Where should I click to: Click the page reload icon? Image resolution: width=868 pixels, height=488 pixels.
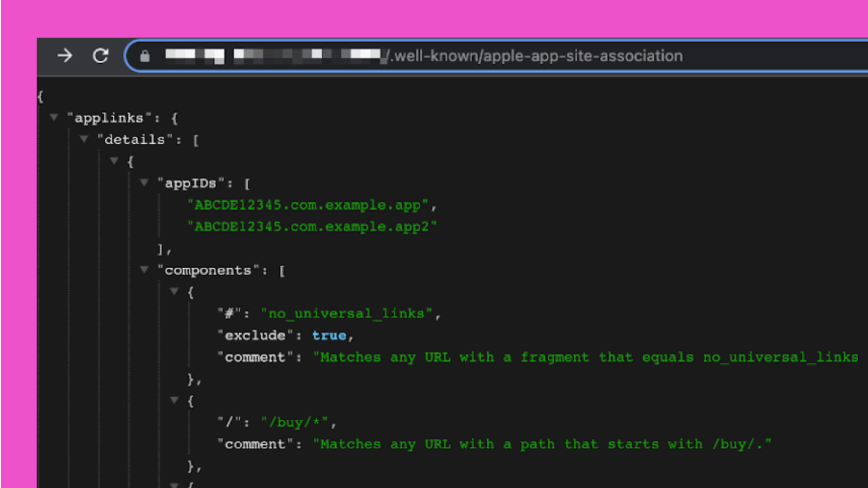tap(100, 56)
